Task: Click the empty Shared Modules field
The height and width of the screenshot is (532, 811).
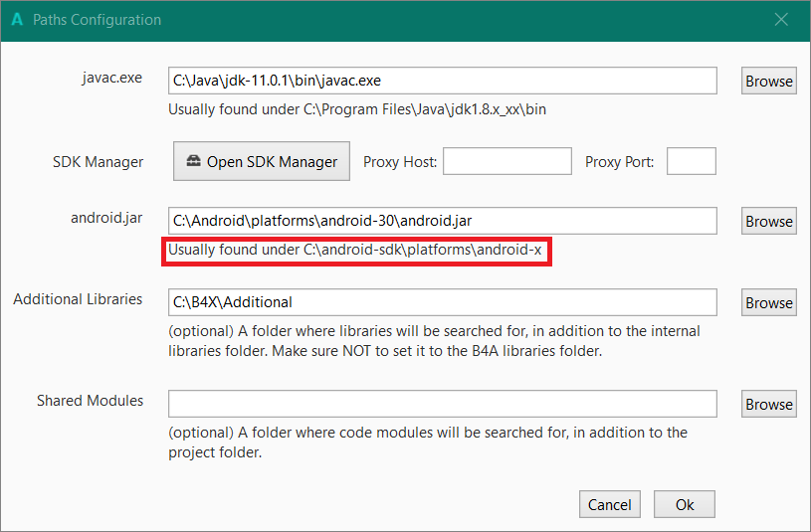Action: tap(442, 404)
